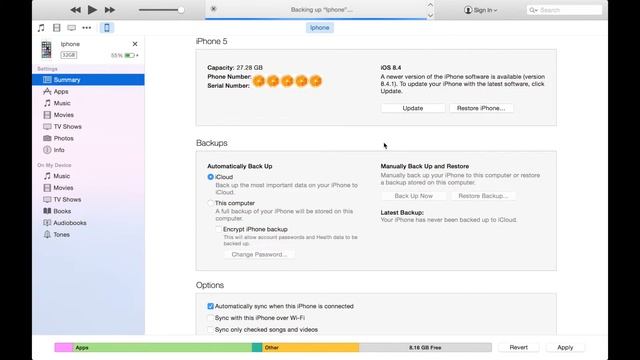Click the Change Password button

coord(259,254)
